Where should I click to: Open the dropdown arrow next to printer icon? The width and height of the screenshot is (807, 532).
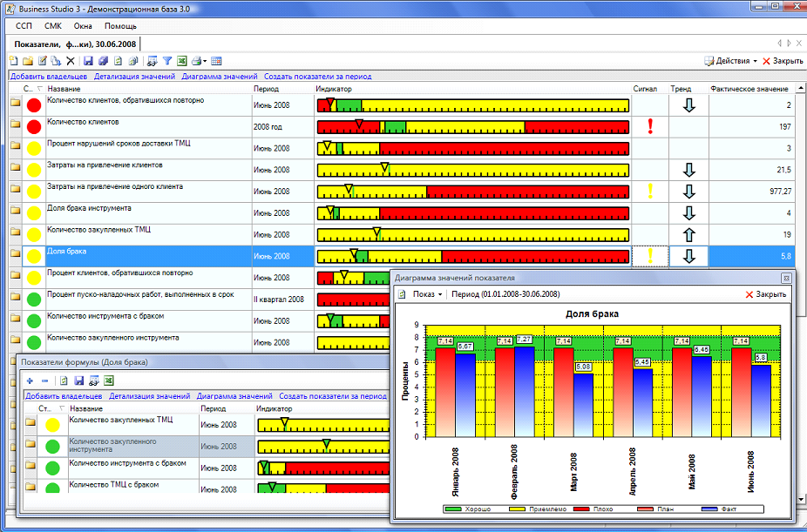205,61
